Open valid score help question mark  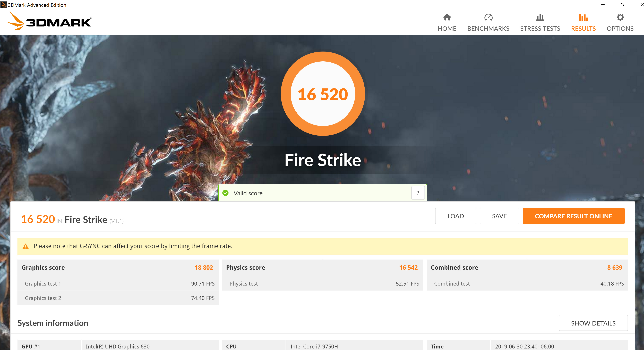[x=418, y=193]
